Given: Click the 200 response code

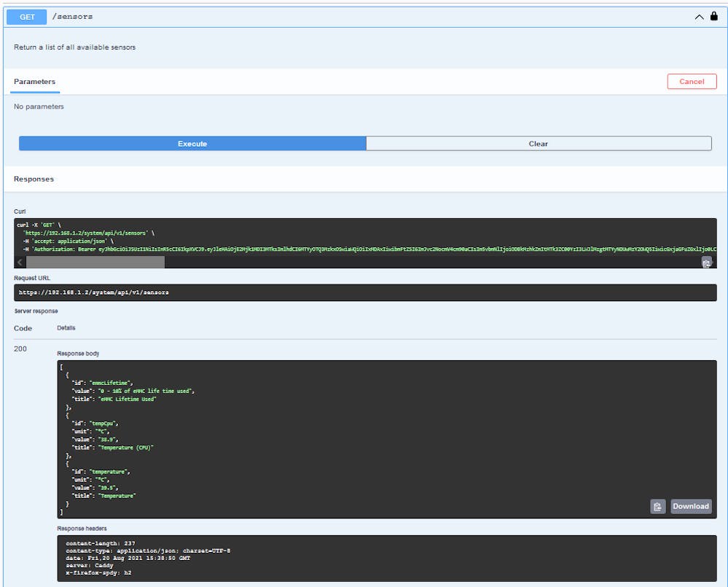Looking at the screenshot, I should pyautogui.click(x=20, y=349).
